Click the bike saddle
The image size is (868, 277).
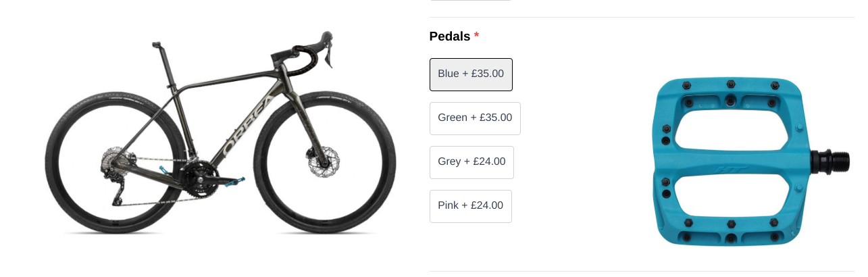[158, 45]
